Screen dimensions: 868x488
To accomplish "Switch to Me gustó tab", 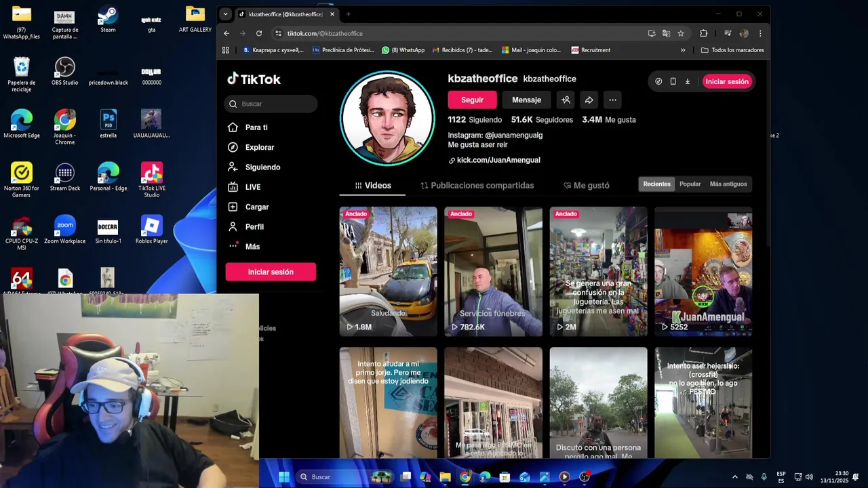I will (587, 186).
